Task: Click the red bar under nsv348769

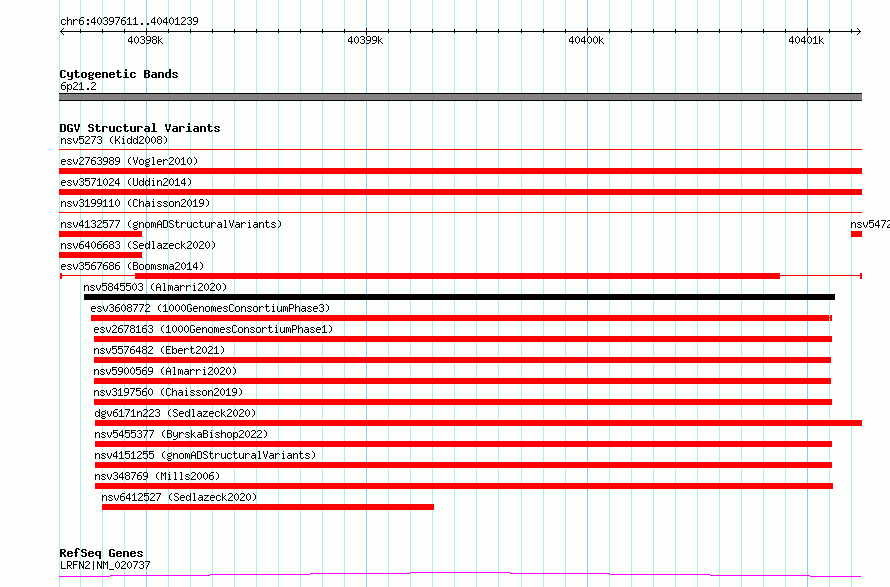Action: click(x=464, y=486)
